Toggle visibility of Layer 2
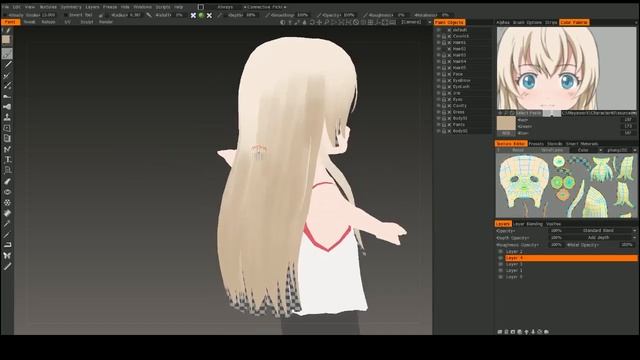Image resolution: width=640 pixels, height=360 pixels. 500,251
